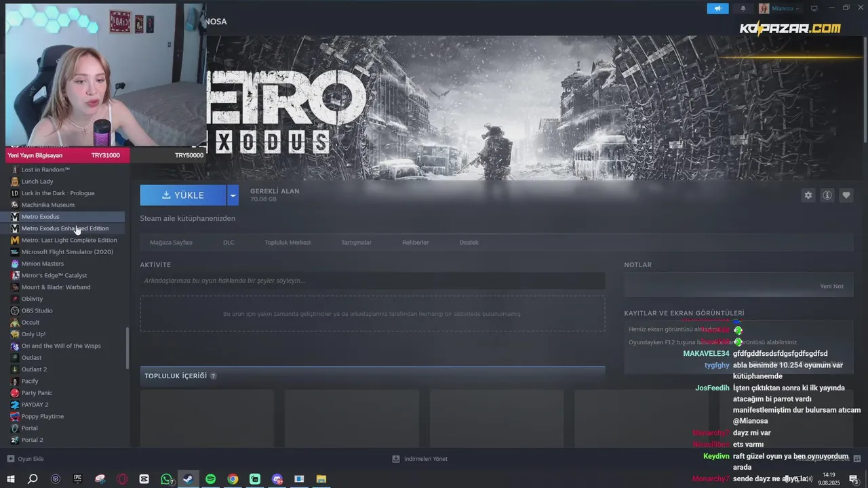Open CapCut from taskbar
868x488 pixels.
[x=144, y=479]
